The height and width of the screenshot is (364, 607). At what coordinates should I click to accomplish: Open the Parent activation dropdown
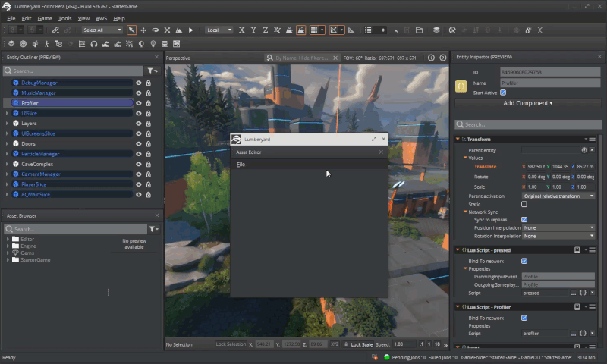pos(560,196)
